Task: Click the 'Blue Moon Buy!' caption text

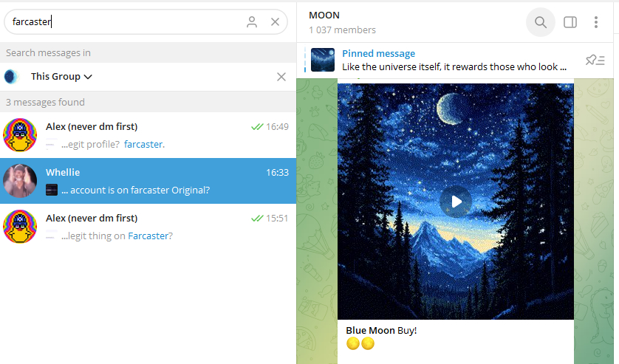Action: (x=381, y=331)
